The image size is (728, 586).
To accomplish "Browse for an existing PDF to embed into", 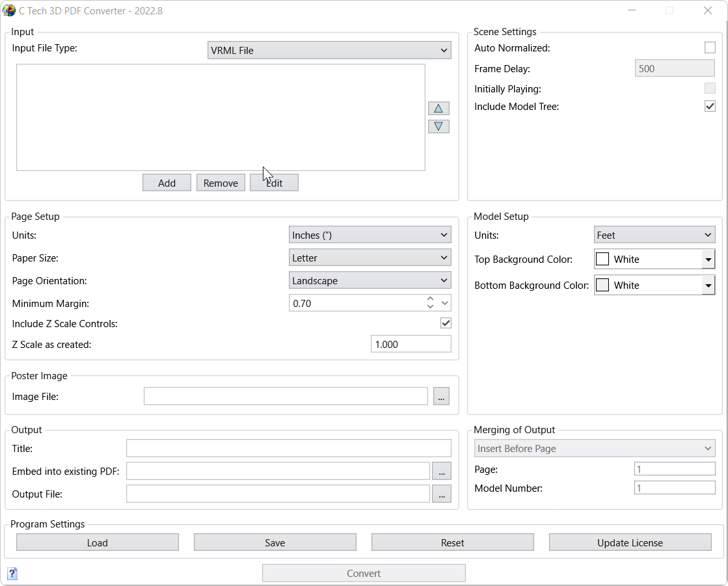I will (x=441, y=471).
